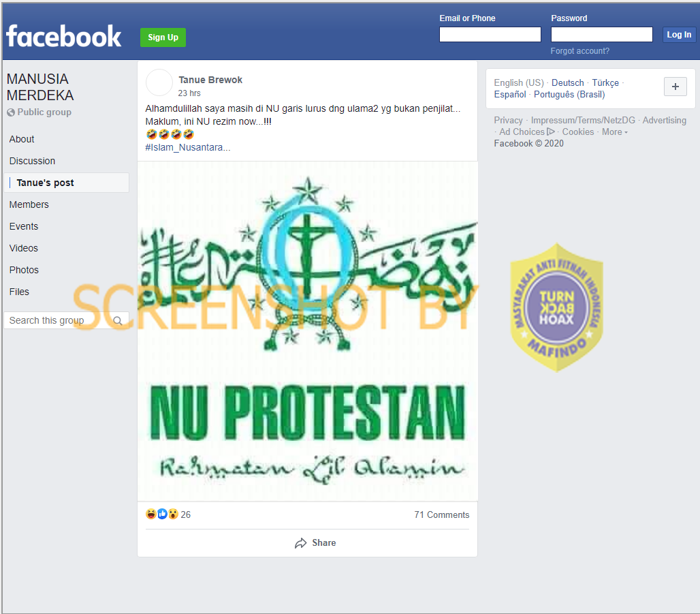Image resolution: width=700 pixels, height=614 pixels.
Task: Click Tanue Brewok's profile picture
Action: tap(159, 82)
